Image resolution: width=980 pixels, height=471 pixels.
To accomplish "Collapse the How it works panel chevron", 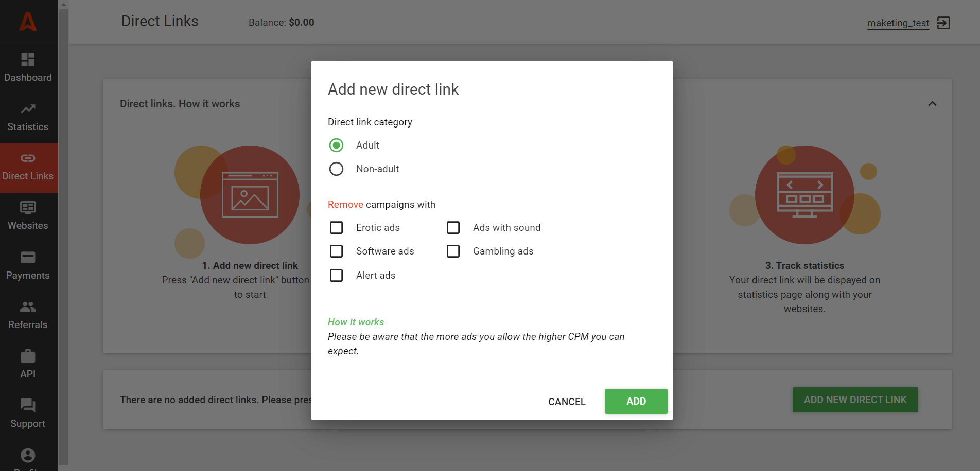I will tap(932, 104).
